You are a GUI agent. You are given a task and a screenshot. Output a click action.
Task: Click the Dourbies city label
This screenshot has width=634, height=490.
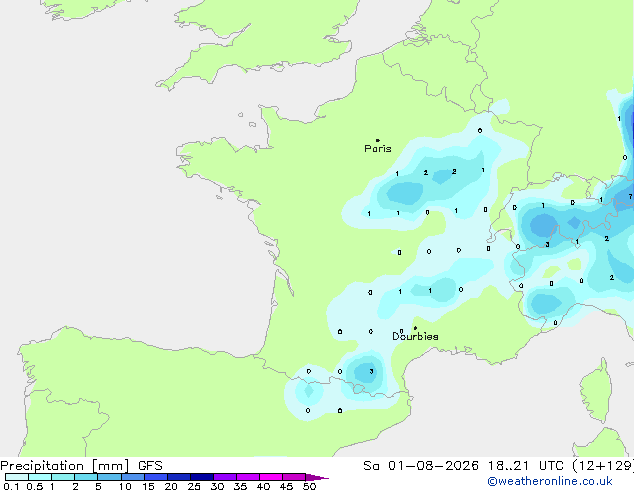[x=415, y=336]
